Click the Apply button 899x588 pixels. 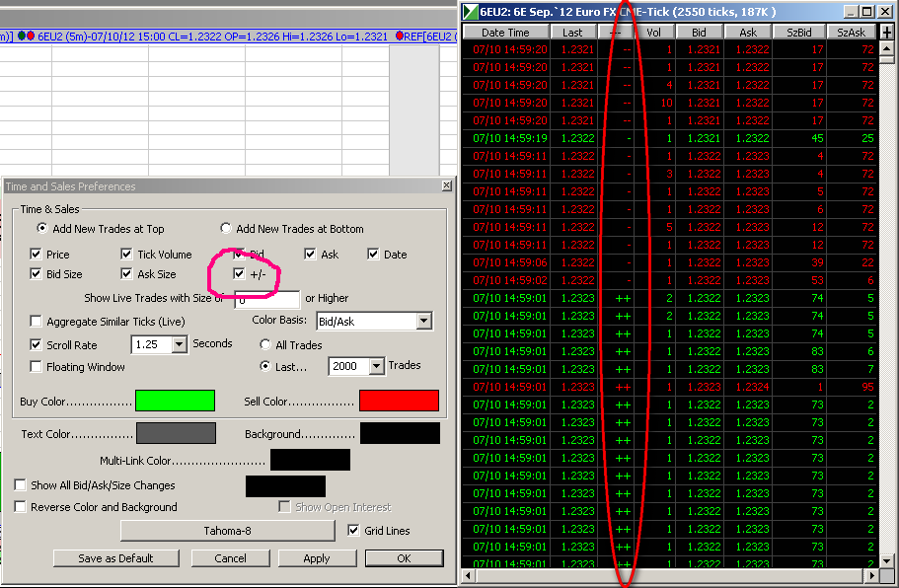[317, 558]
